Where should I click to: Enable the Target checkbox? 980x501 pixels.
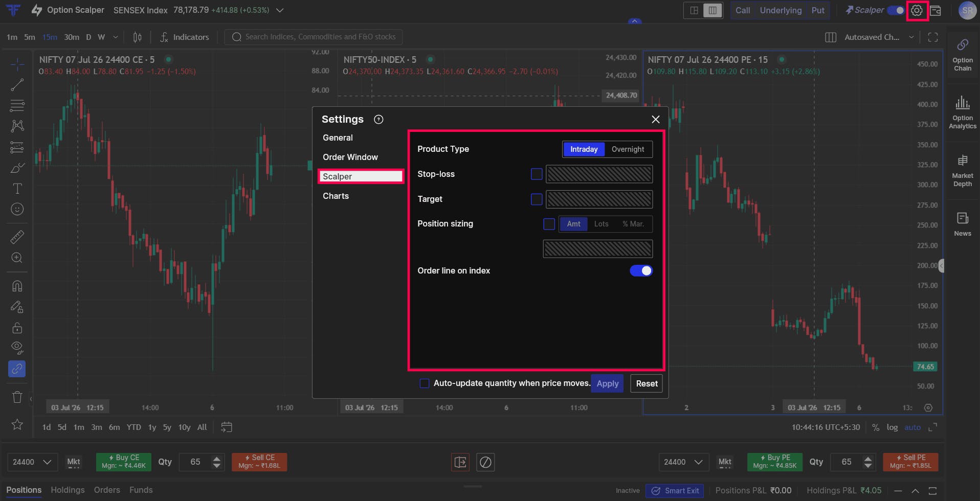[x=537, y=199]
